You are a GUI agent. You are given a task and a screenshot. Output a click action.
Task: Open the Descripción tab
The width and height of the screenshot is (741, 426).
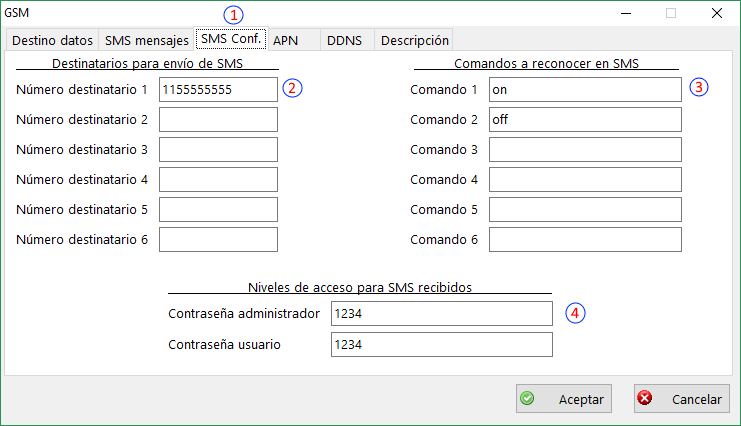pyautogui.click(x=414, y=40)
